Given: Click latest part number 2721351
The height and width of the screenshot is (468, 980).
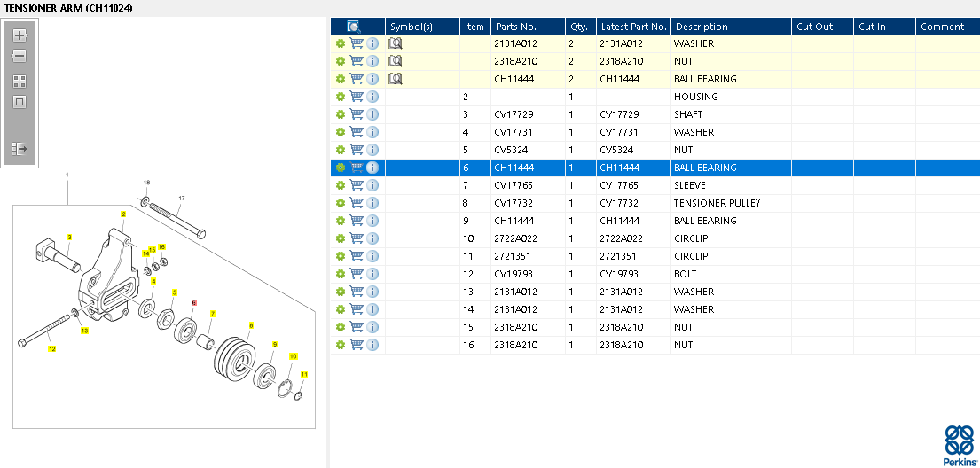Looking at the screenshot, I should pos(618,256).
